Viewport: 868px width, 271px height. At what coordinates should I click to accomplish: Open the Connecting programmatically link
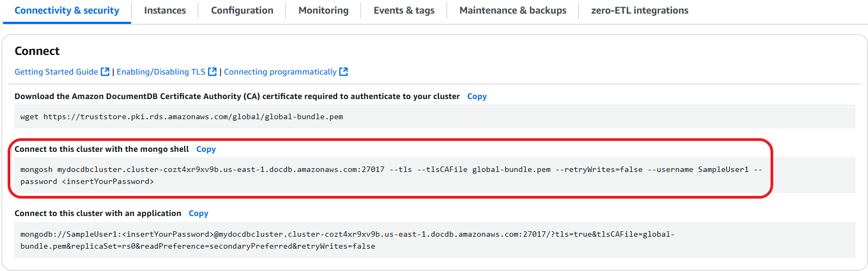[280, 72]
